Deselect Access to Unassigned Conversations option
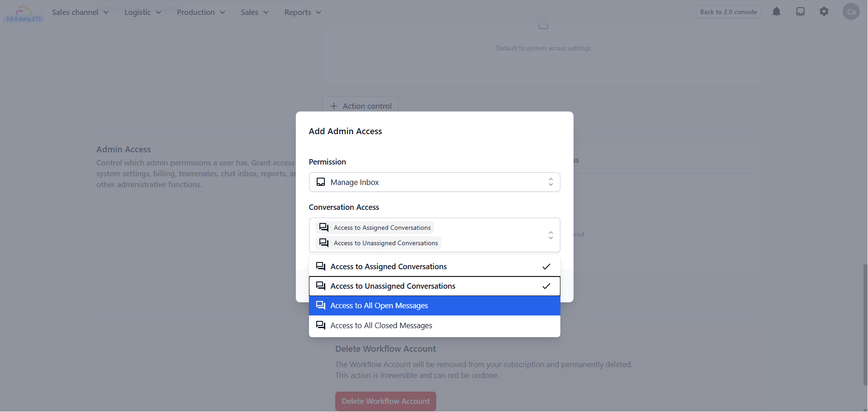 434,286
